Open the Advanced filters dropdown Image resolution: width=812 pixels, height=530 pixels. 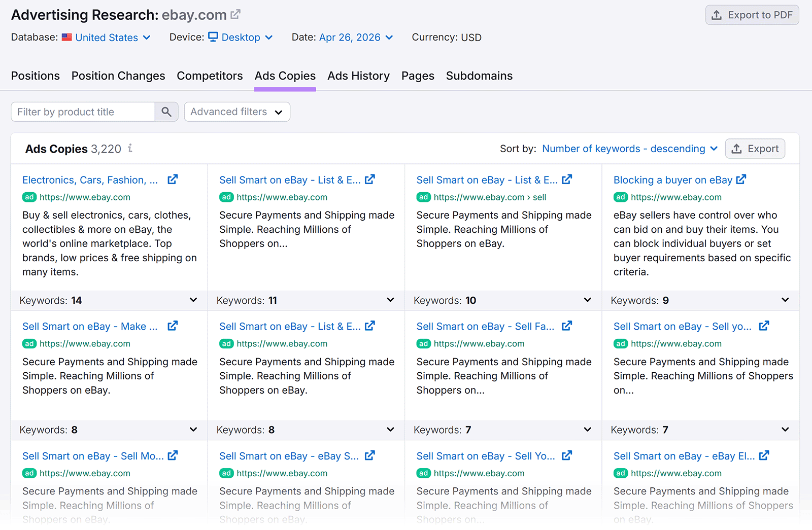pos(237,112)
